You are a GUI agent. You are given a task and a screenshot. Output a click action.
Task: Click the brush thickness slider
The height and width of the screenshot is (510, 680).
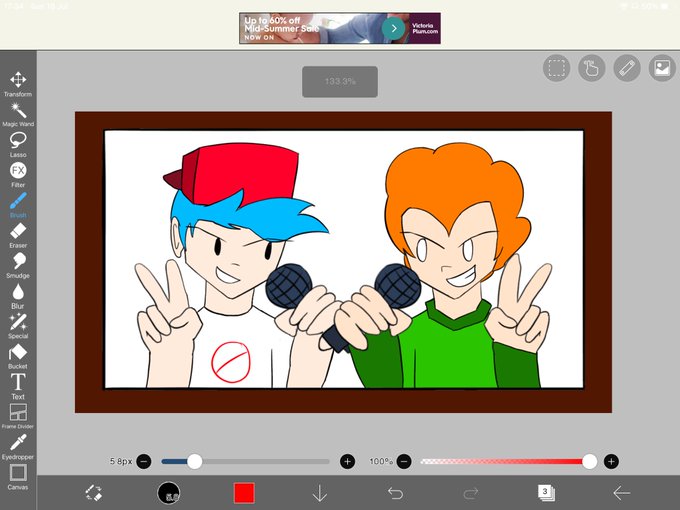point(245,461)
